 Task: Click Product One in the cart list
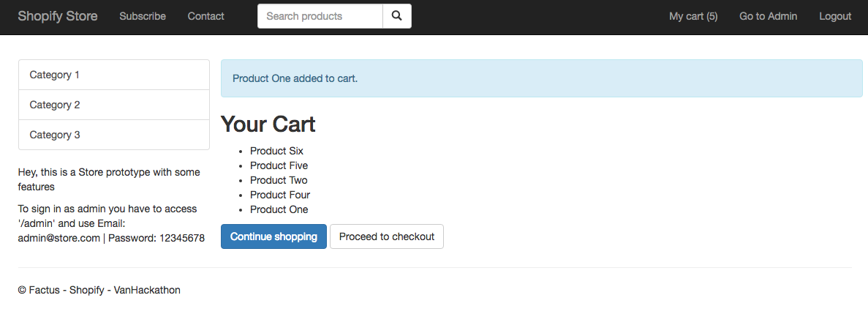point(279,209)
